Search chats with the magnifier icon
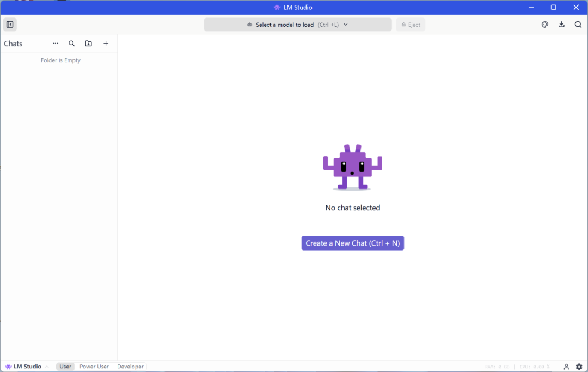Image resolution: width=588 pixels, height=372 pixels. coord(72,44)
